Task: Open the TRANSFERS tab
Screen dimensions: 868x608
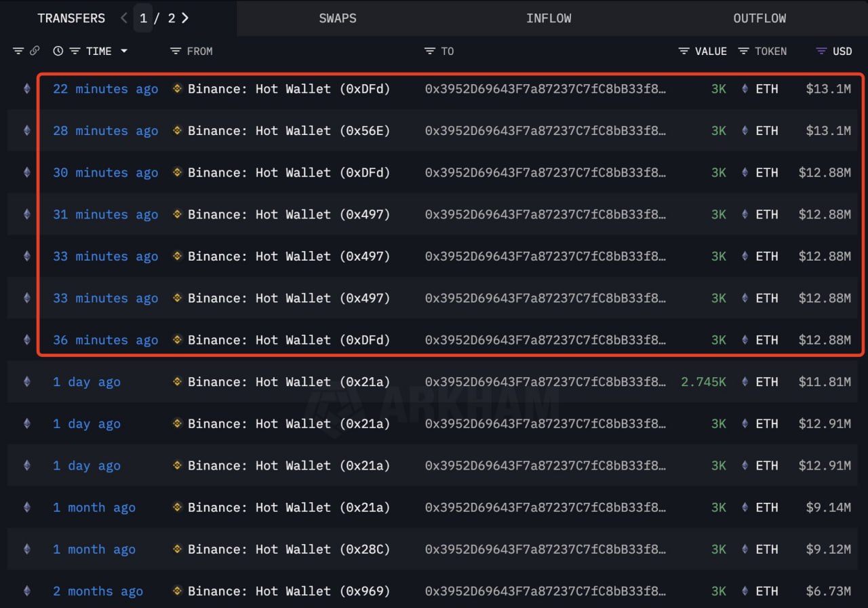Action: [71, 18]
